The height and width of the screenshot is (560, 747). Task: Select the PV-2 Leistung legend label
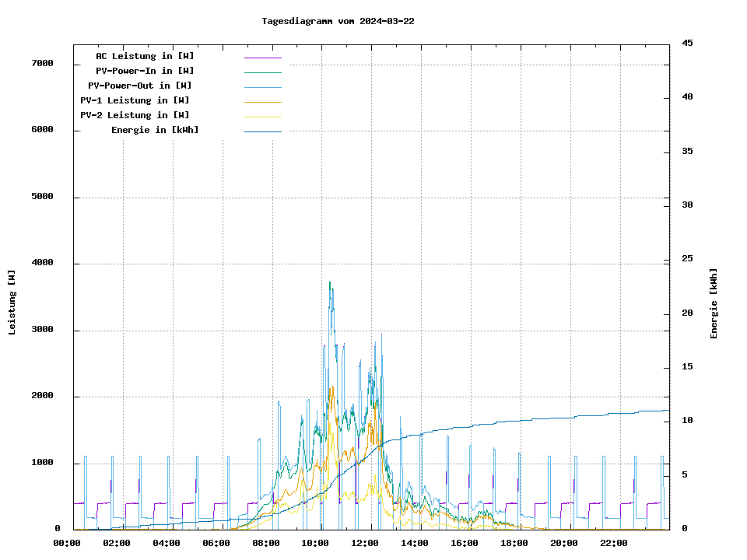click(135, 115)
